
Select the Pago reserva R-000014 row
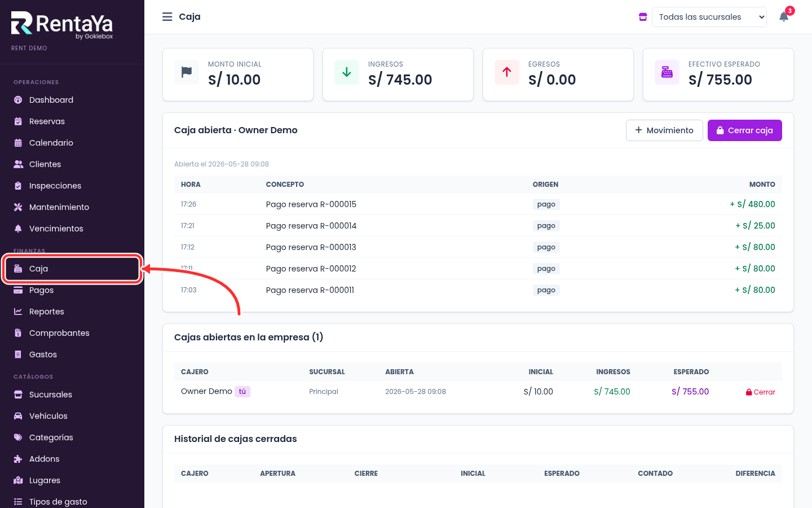(478, 226)
